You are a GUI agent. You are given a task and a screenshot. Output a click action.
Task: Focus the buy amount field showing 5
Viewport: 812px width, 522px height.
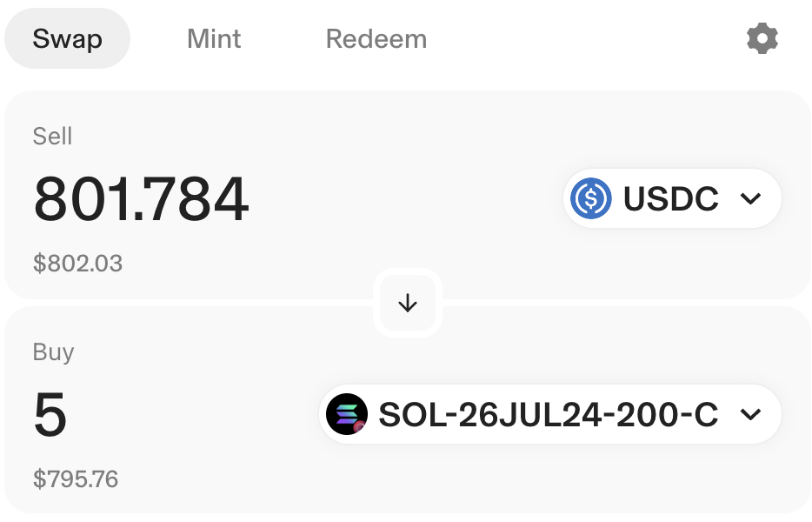[x=50, y=415]
